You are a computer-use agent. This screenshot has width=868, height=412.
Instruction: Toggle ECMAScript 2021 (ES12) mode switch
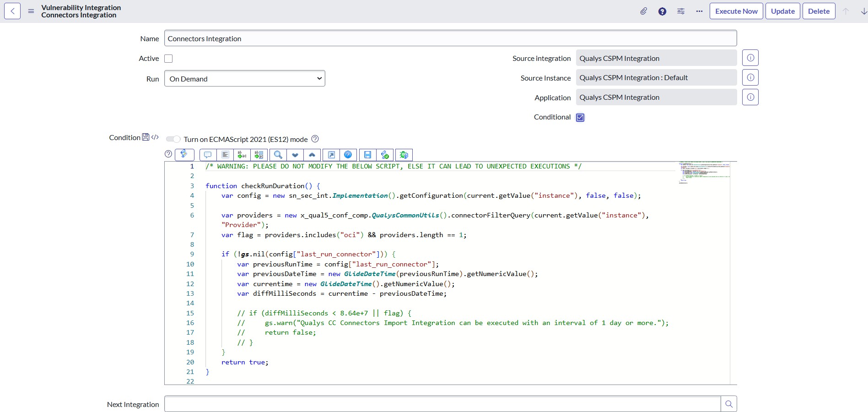point(173,139)
